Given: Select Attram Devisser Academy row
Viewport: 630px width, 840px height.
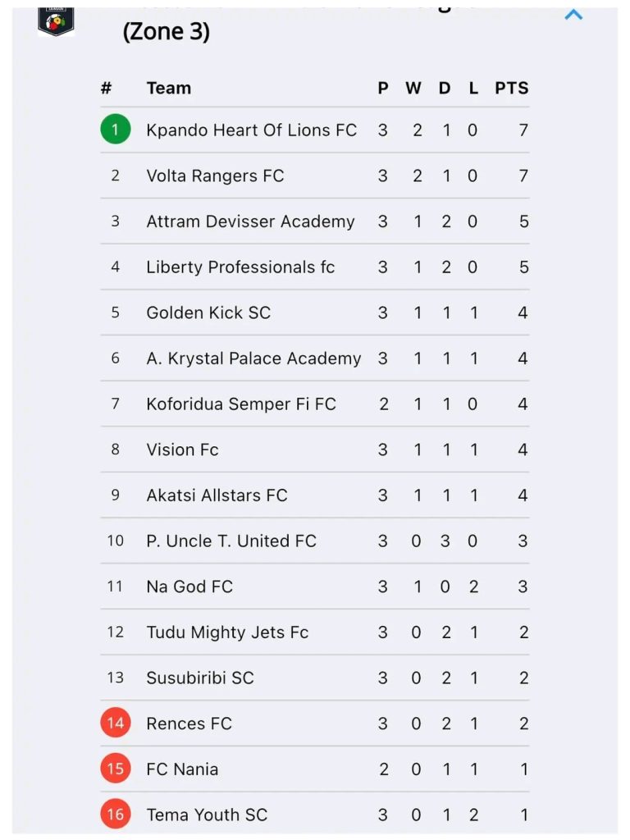Looking at the screenshot, I should pos(315,221).
